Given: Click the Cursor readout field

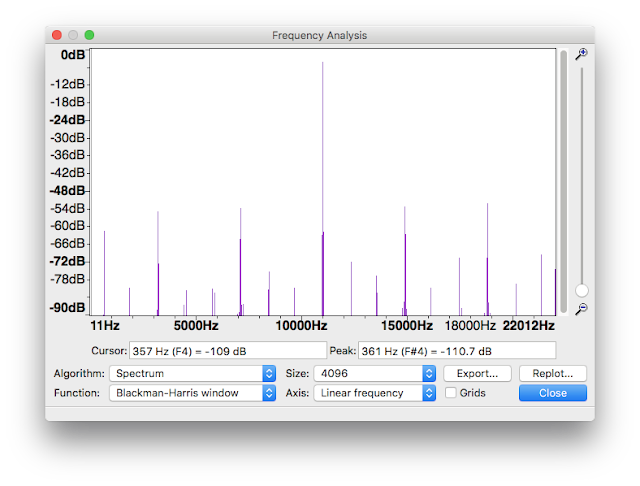Looking at the screenshot, I should click(x=228, y=351).
